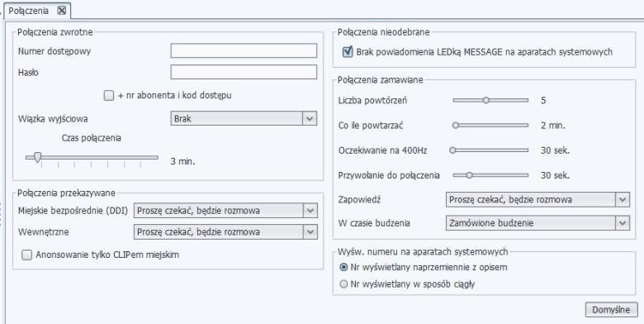Enable '+ nr abonenta i kod dostępu' checkbox
Image resolution: width=644 pixels, height=324 pixels.
[109, 95]
